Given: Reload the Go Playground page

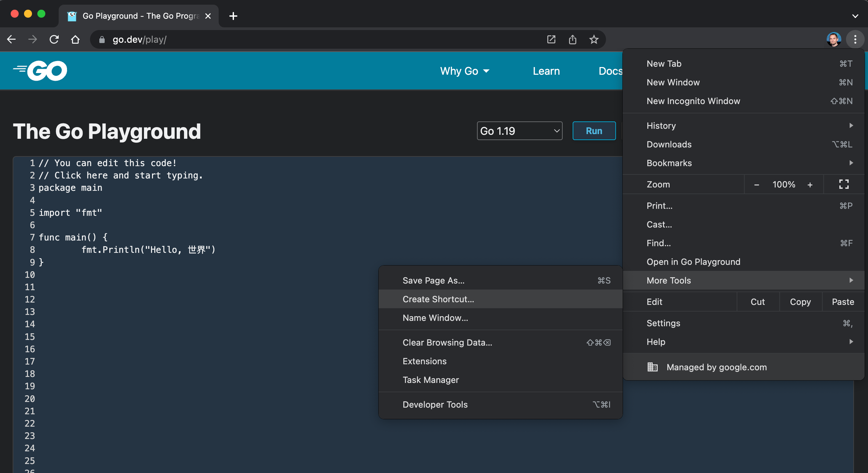Looking at the screenshot, I should coord(54,39).
